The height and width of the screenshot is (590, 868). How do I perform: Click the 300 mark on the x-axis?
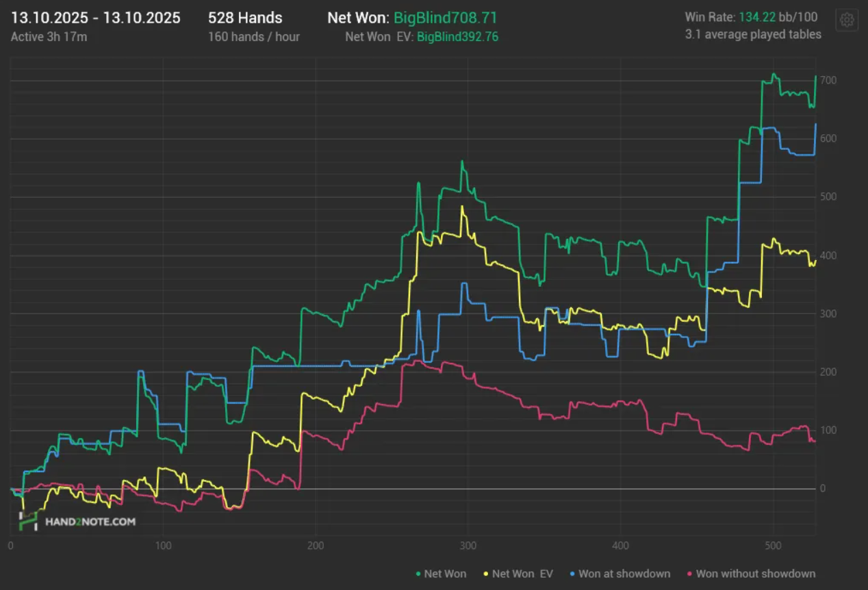pos(468,546)
